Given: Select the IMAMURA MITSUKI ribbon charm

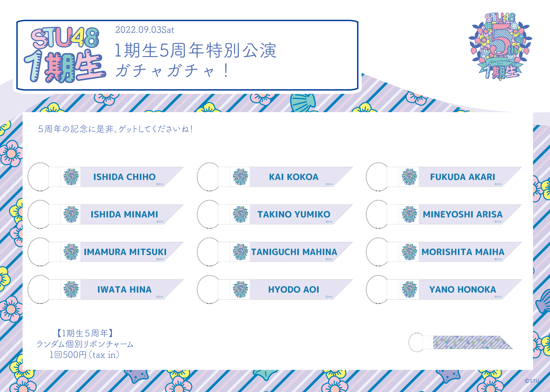Looking at the screenshot, I should click(x=105, y=252).
